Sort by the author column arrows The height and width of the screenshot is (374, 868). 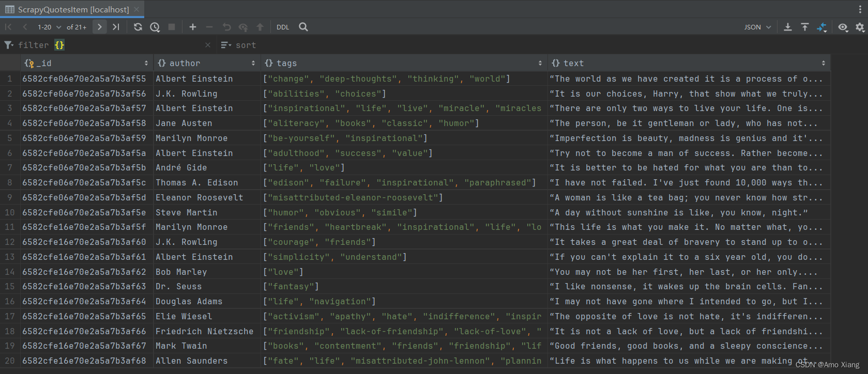click(253, 63)
